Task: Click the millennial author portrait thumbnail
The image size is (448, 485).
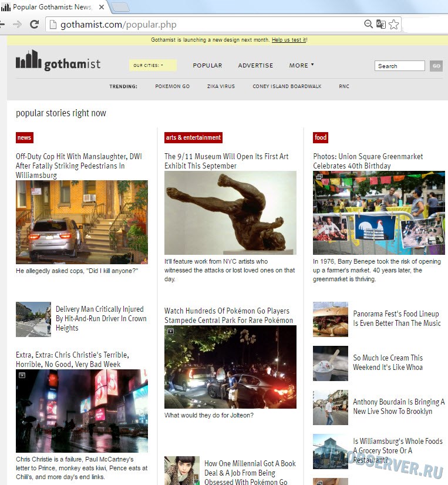Action: point(182,470)
